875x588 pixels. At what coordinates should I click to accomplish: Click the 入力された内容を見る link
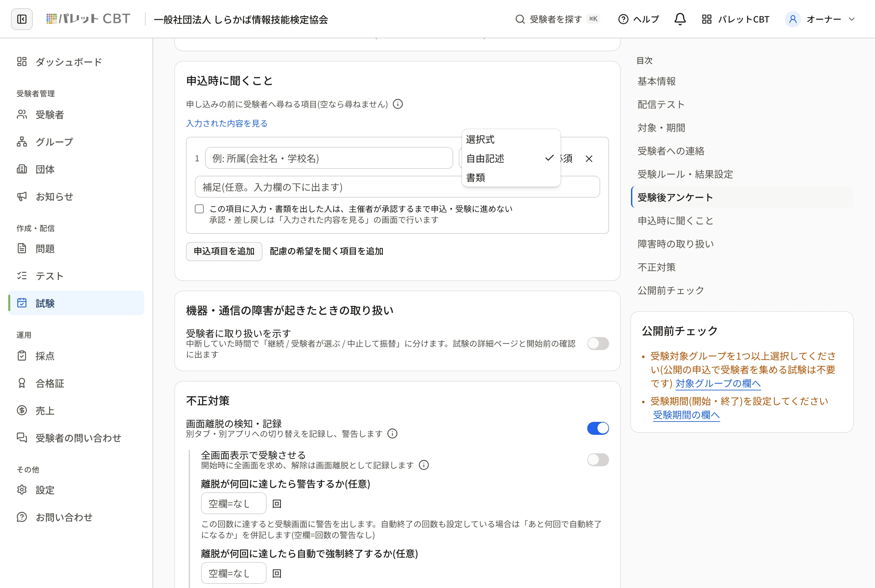coord(227,123)
